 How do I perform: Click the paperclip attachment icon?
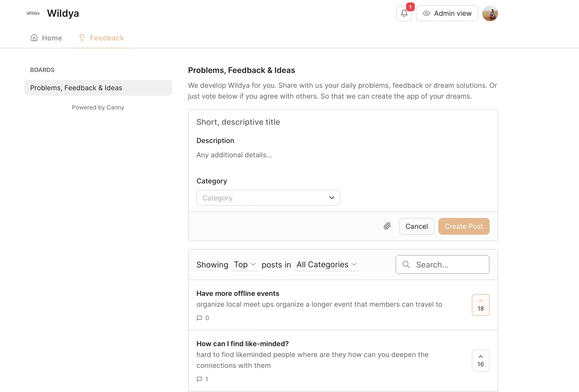(x=387, y=226)
